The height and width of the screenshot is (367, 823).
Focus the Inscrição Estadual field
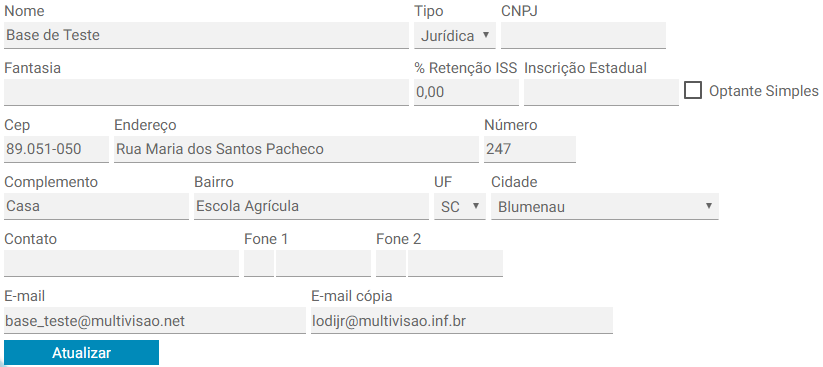[x=601, y=92]
